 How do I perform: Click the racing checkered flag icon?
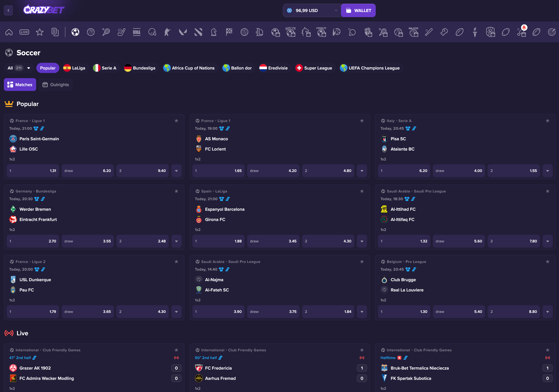pos(229,32)
